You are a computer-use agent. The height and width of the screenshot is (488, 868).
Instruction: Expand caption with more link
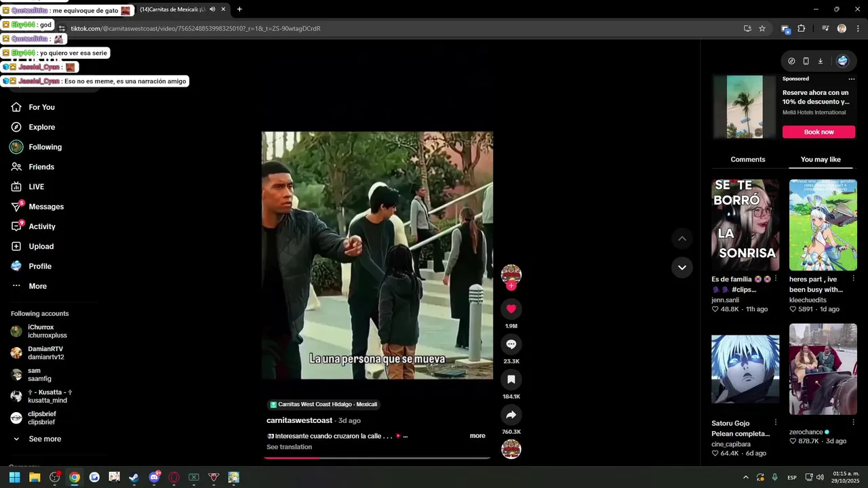click(x=477, y=436)
